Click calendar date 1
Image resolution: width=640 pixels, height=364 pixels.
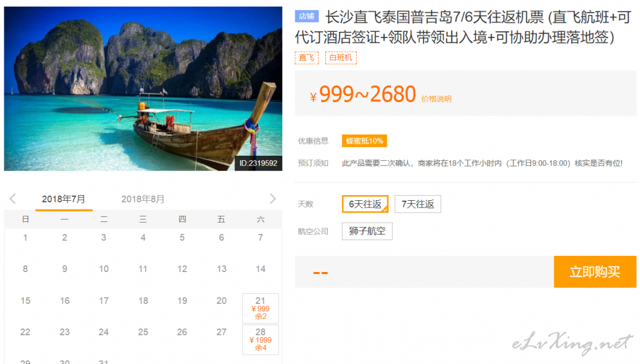coord(25,238)
